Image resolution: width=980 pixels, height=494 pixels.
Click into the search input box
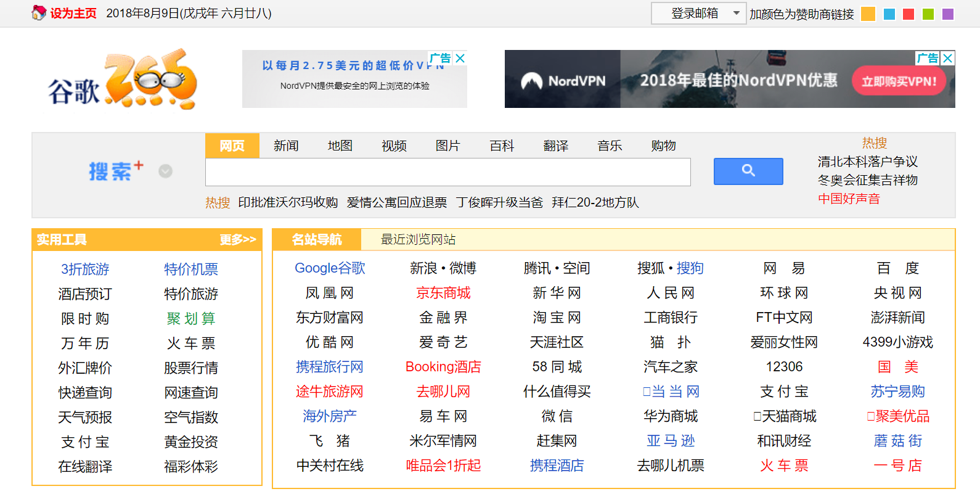pyautogui.click(x=448, y=172)
